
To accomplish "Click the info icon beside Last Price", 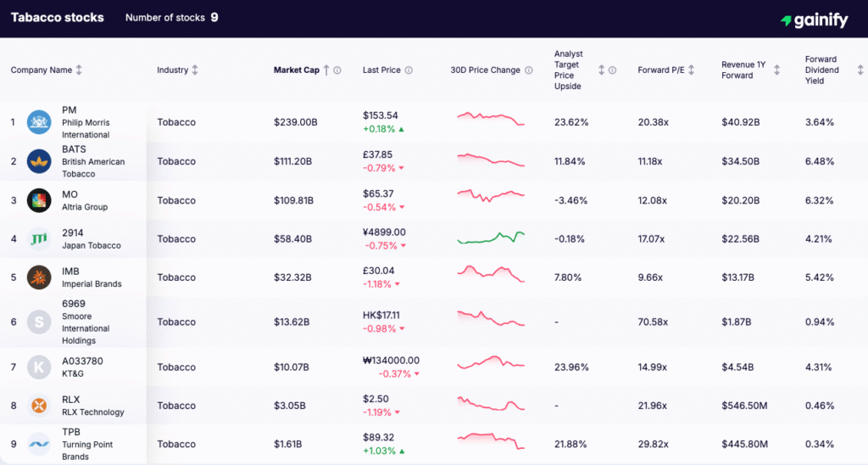I will pyautogui.click(x=409, y=70).
